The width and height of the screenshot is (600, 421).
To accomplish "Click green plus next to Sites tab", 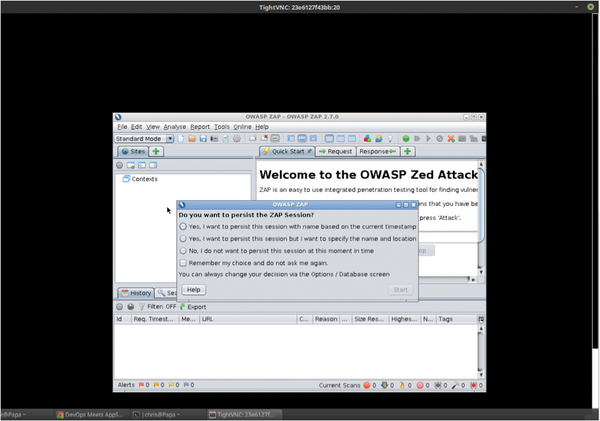I will coord(156,152).
